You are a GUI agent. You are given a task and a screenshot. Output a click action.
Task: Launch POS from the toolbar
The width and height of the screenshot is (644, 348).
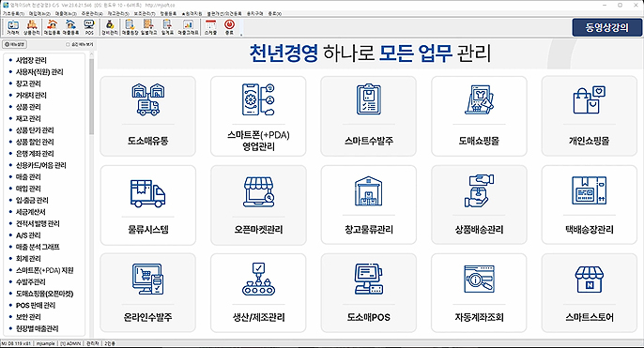click(x=89, y=27)
